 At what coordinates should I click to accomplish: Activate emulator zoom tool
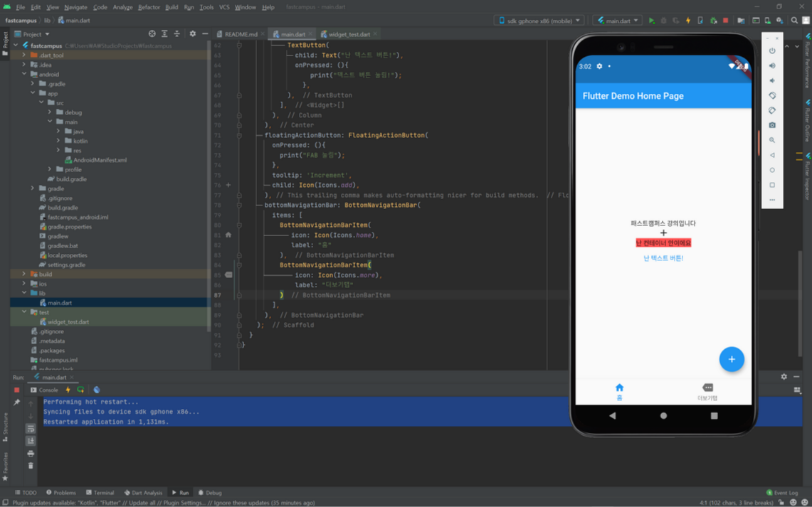point(772,140)
